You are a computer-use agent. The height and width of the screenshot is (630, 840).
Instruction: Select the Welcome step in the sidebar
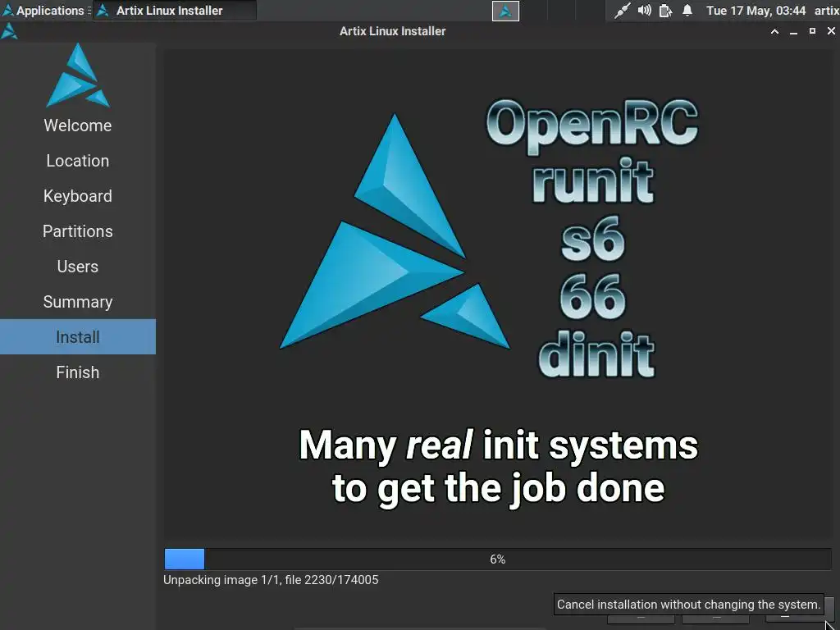[78, 126]
